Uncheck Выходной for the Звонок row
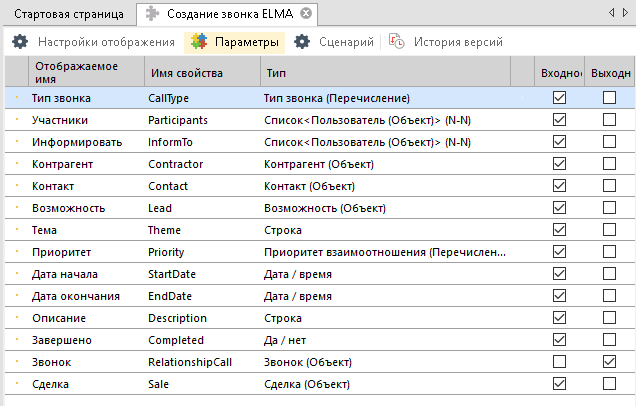This screenshot has width=636, height=406. coord(609,361)
